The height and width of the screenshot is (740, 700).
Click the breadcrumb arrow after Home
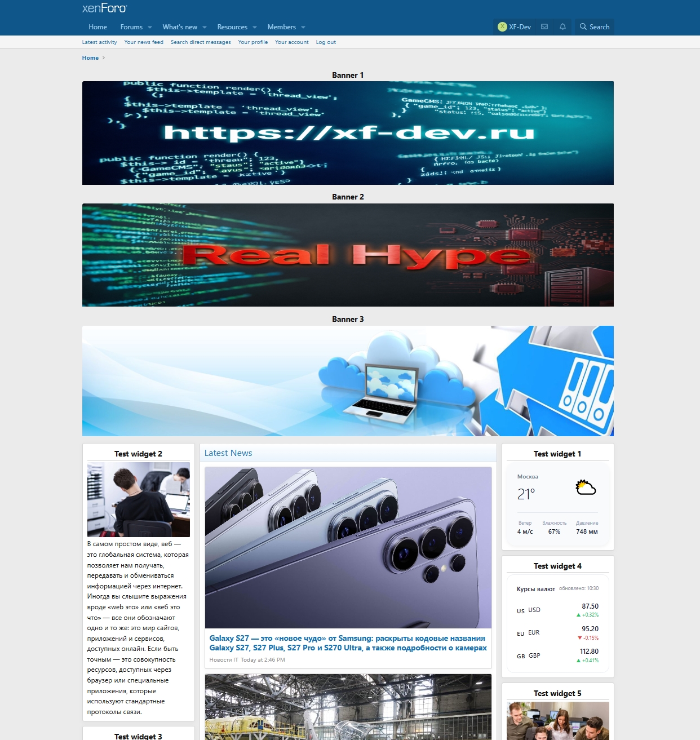104,57
